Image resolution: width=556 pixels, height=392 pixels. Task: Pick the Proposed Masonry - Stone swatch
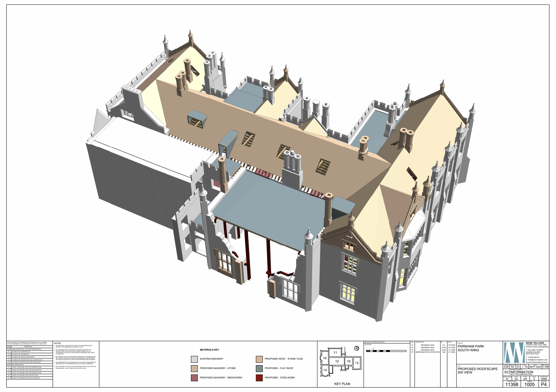pos(194,368)
